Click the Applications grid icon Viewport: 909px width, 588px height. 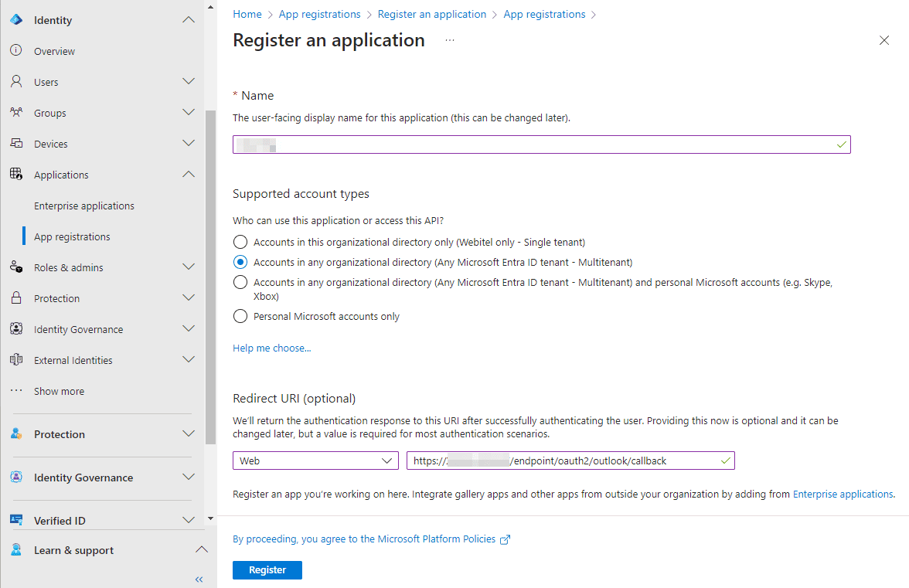(x=16, y=174)
